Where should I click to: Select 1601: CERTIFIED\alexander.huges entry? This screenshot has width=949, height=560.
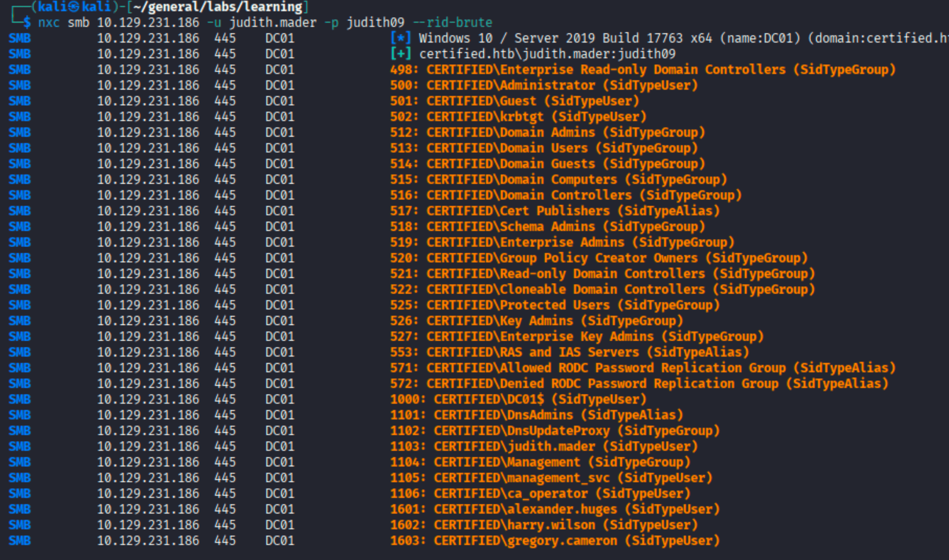pos(555,509)
